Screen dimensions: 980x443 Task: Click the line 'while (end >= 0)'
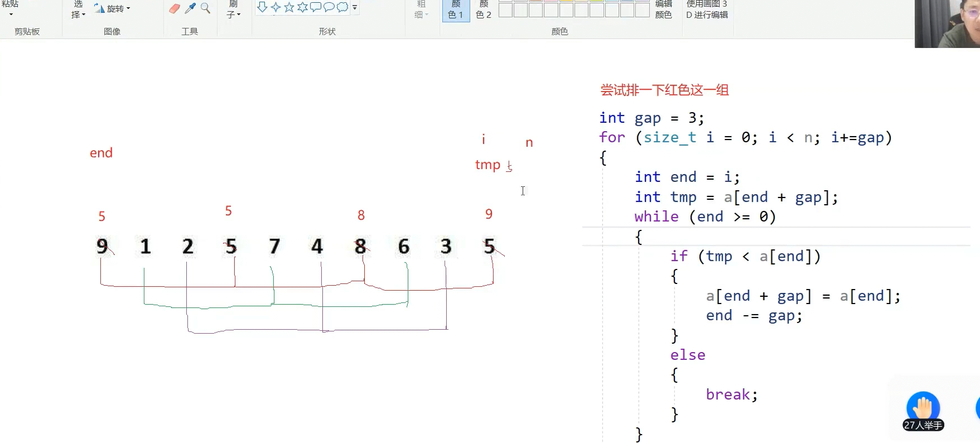pyautogui.click(x=705, y=216)
